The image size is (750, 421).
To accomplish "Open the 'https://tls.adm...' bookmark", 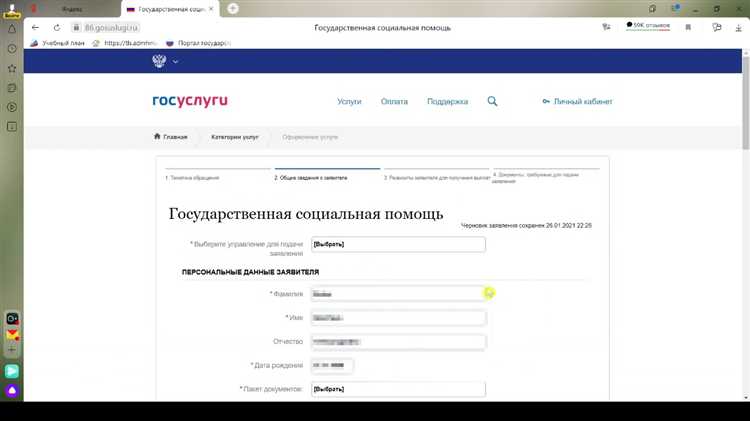I will pyautogui.click(x=125, y=43).
